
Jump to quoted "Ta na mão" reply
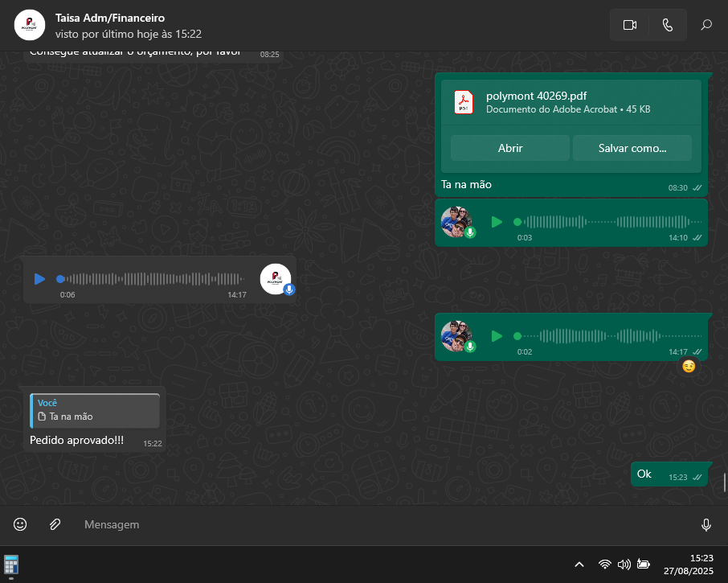[x=95, y=411]
